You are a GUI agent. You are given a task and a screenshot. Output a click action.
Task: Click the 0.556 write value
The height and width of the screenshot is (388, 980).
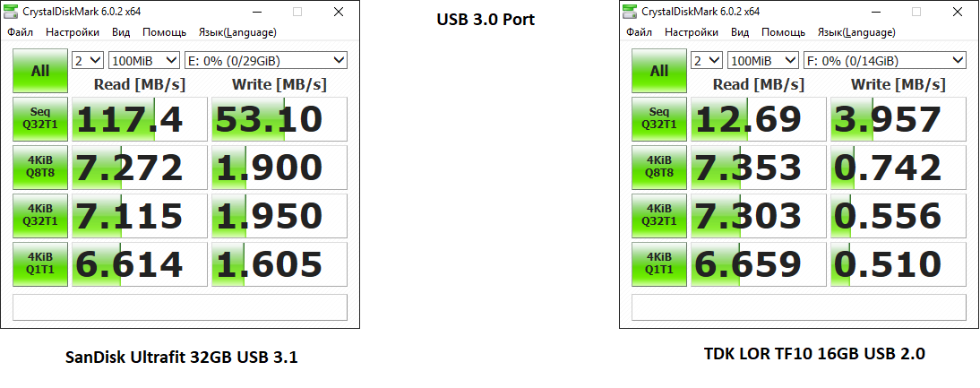898,216
